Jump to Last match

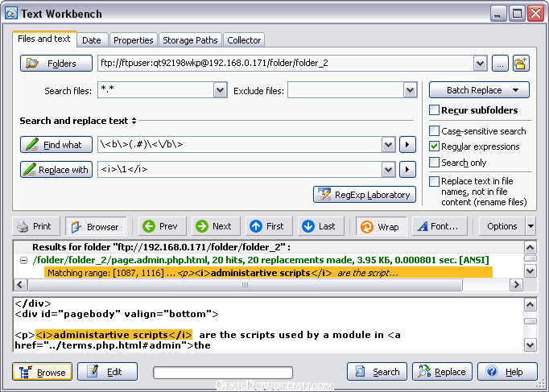[321, 226]
